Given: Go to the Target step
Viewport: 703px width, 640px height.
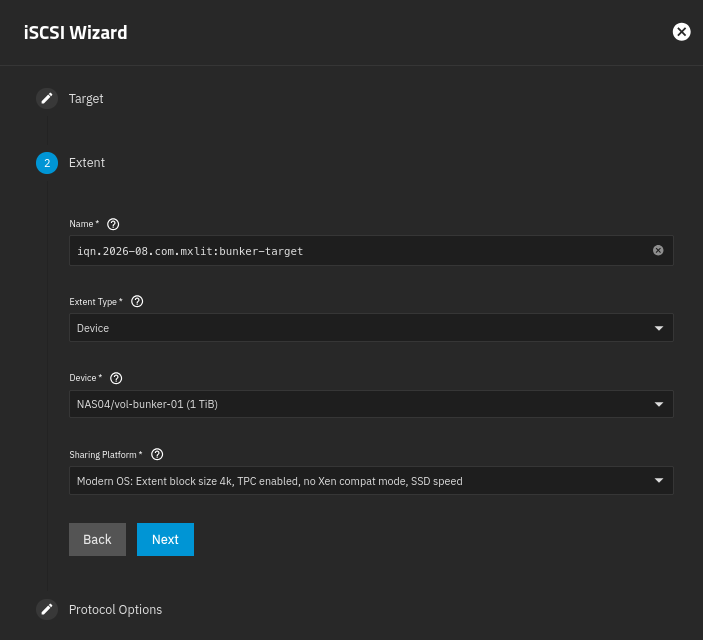Looking at the screenshot, I should [86, 99].
